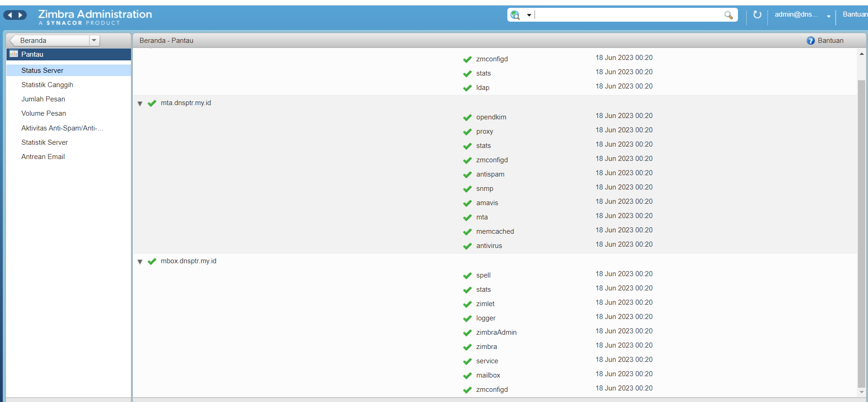Click the blue help question mark icon
This screenshot has width=868, height=402.
click(810, 41)
